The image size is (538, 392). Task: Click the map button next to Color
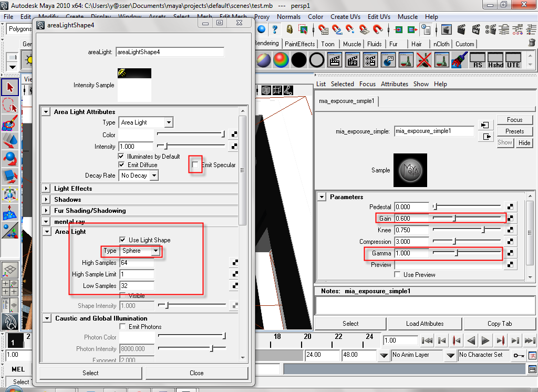click(234, 135)
